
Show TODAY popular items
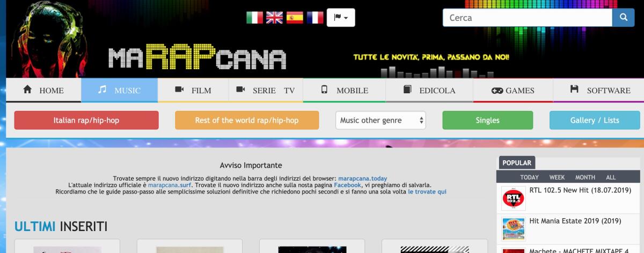(x=529, y=177)
